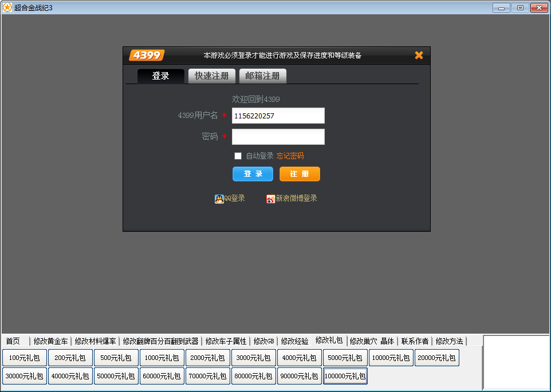Focus the 密码 input field

278,137
